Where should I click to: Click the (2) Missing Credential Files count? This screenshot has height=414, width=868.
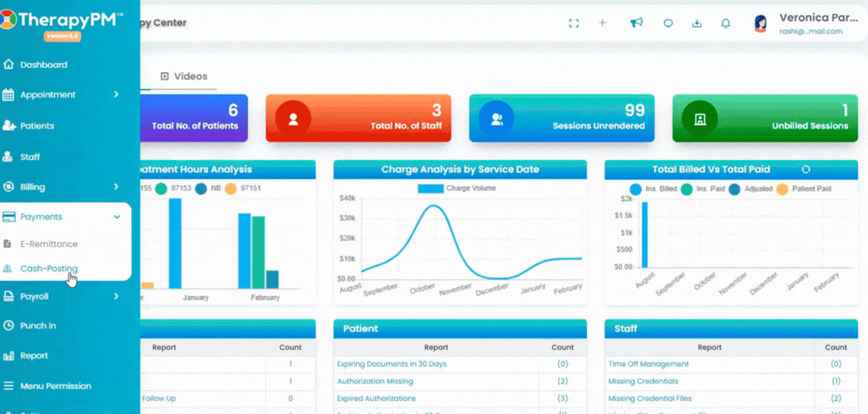click(x=836, y=399)
